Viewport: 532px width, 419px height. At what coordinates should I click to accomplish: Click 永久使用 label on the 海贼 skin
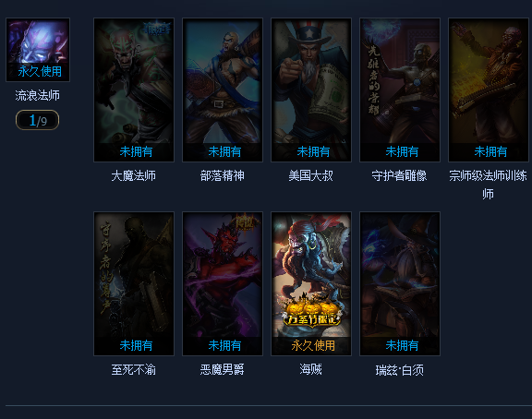313,345
